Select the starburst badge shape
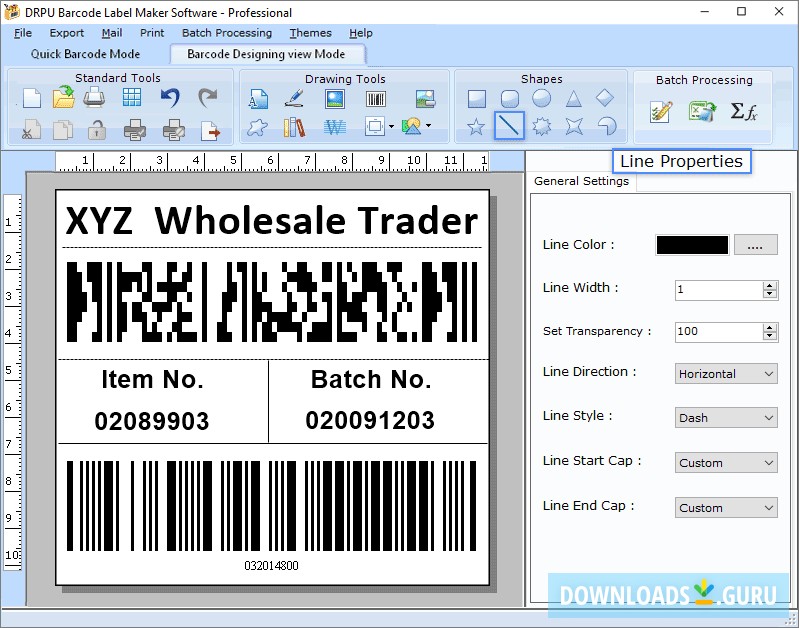Image resolution: width=799 pixels, height=628 pixels. click(541, 126)
